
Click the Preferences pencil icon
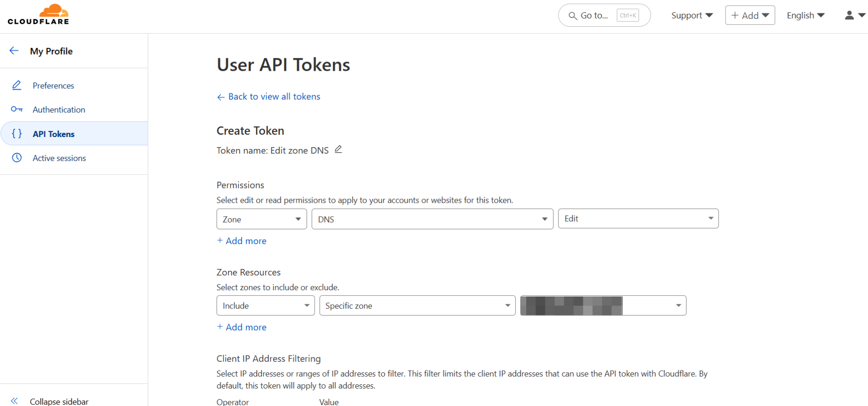[x=17, y=85]
